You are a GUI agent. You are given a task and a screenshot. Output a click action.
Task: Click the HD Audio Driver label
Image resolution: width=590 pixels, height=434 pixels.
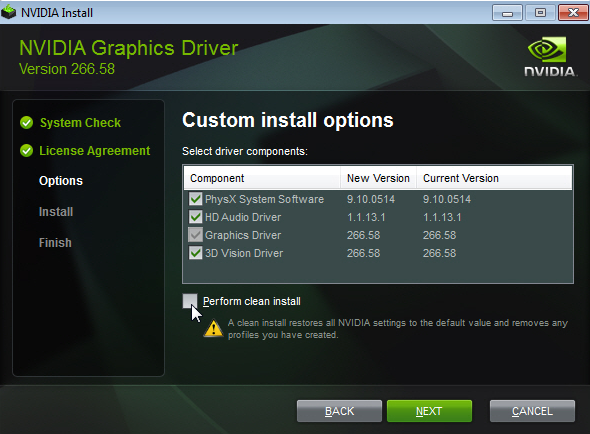pos(243,217)
